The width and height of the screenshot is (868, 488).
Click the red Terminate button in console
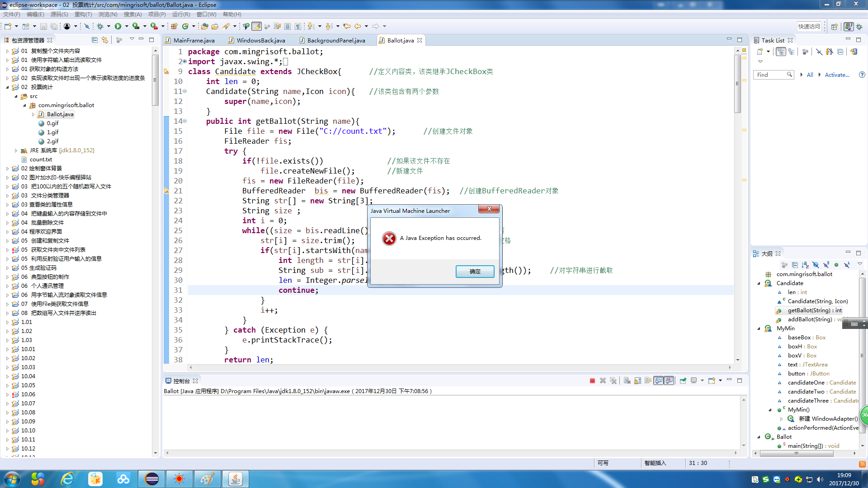(592, 380)
